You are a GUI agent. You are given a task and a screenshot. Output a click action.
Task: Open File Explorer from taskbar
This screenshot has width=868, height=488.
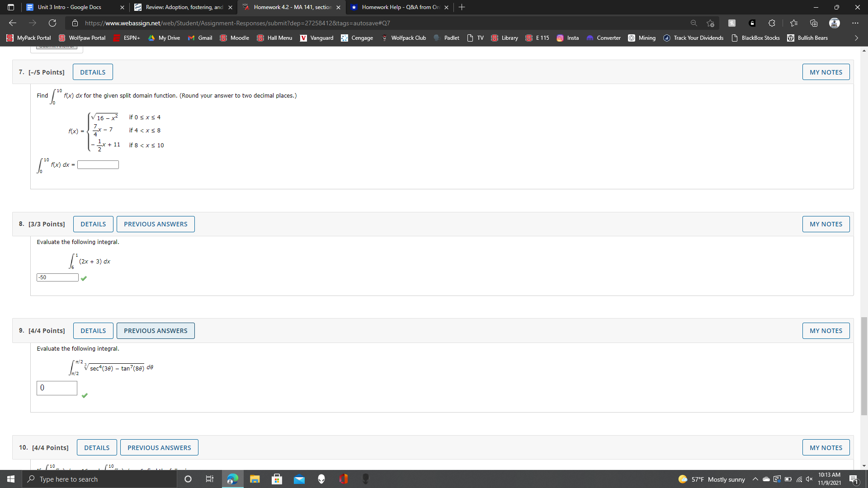click(255, 479)
